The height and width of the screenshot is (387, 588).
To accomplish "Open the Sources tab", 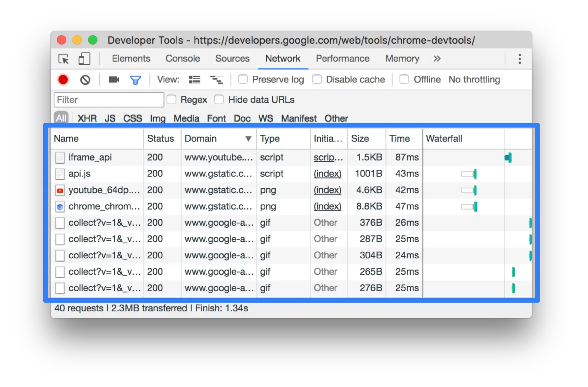I will tap(232, 59).
